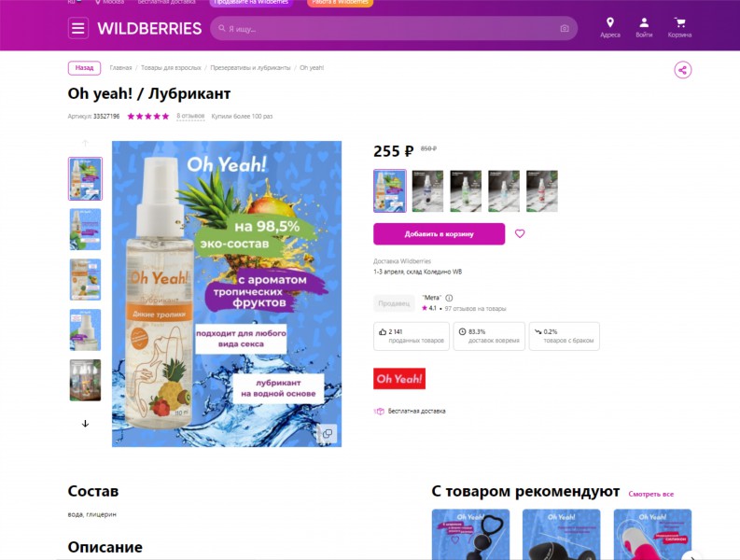Go back with the Назад button
The width and height of the screenshot is (740, 560).
click(85, 68)
